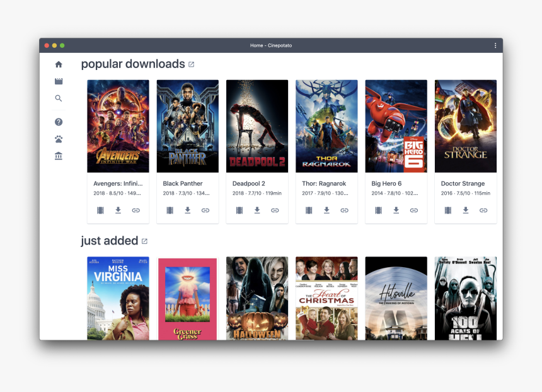Click film strip icon for Big Hero 6
This screenshot has height=392, width=542.
(378, 210)
